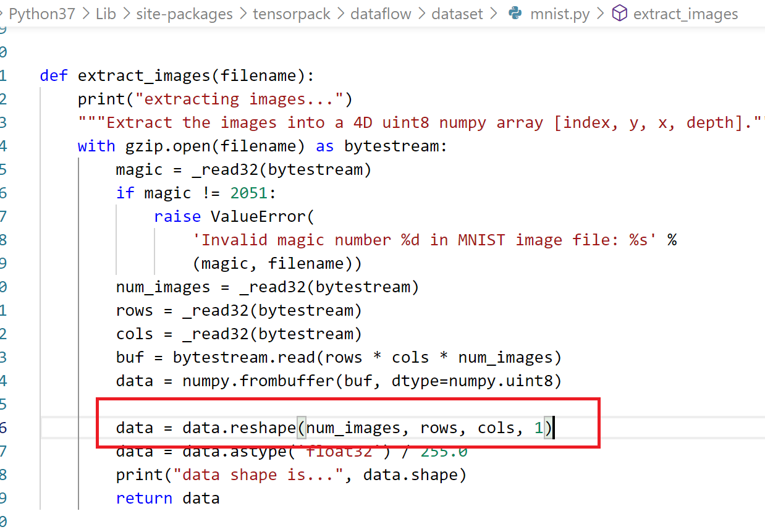This screenshot has width=765, height=532.
Task: Click the tensorpack folder in the breadcrumb
Action: (292, 14)
